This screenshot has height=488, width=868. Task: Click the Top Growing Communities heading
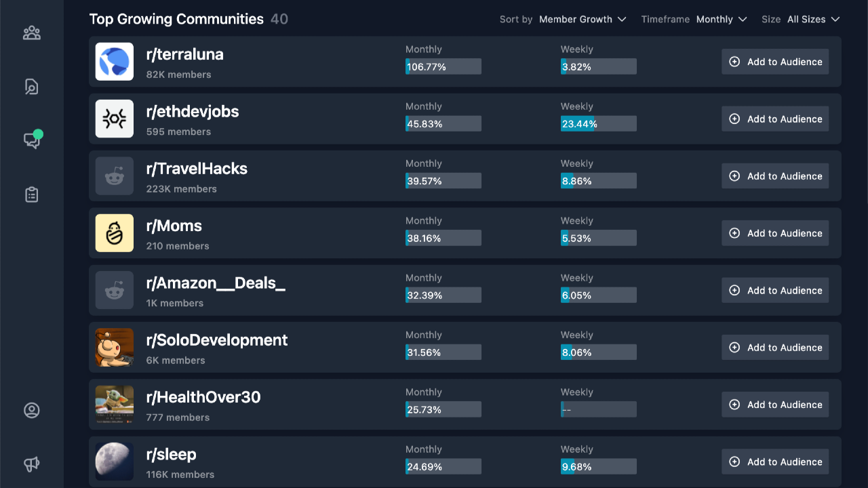(x=176, y=19)
